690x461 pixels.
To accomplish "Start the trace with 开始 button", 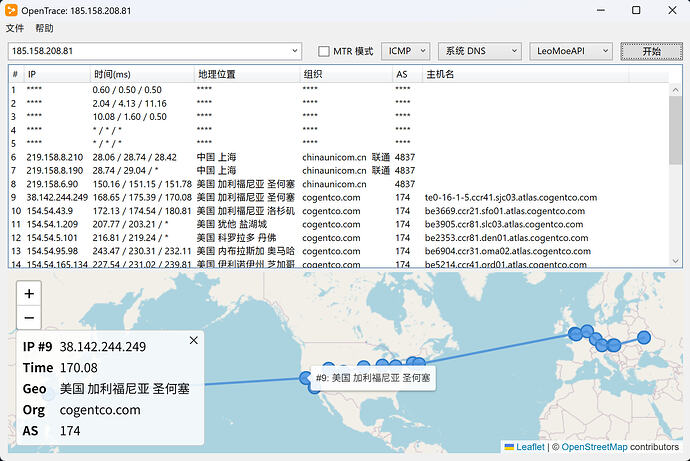I will point(651,51).
